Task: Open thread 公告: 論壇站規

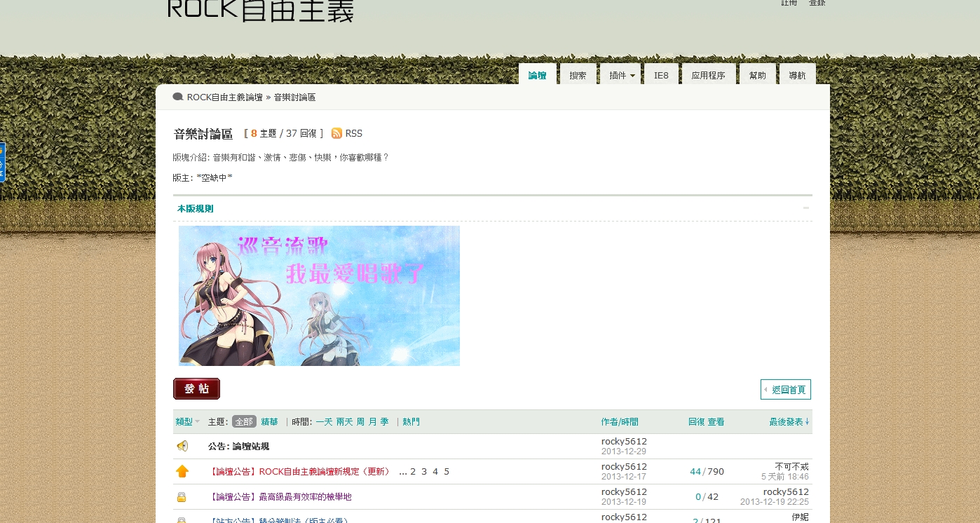Action: click(x=238, y=447)
